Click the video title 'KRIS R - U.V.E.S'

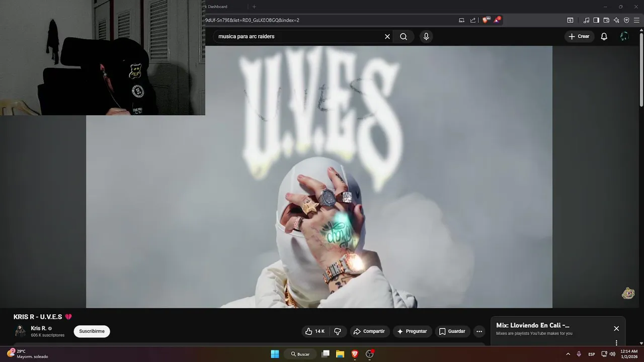(38, 317)
